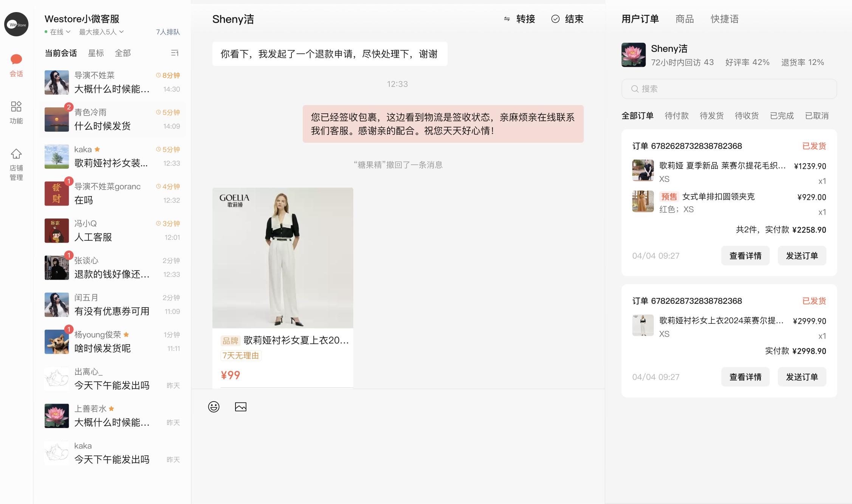Open the emoji picker icon
Image resolution: width=852 pixels, height=504 pixels.
click(x=214, y=407)
